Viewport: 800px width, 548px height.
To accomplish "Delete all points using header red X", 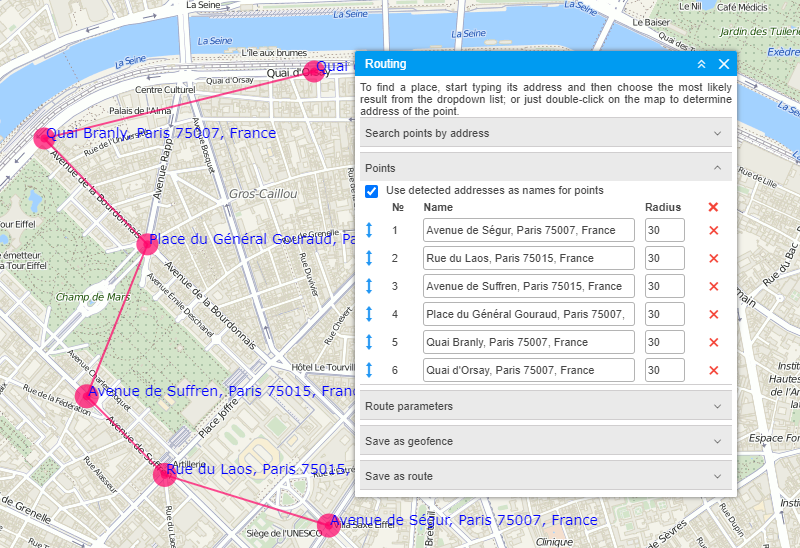I will coord(713,207).
